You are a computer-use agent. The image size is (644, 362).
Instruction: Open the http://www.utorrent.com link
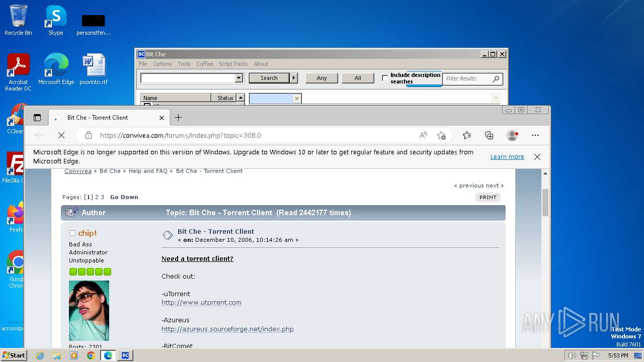point(201,303)
